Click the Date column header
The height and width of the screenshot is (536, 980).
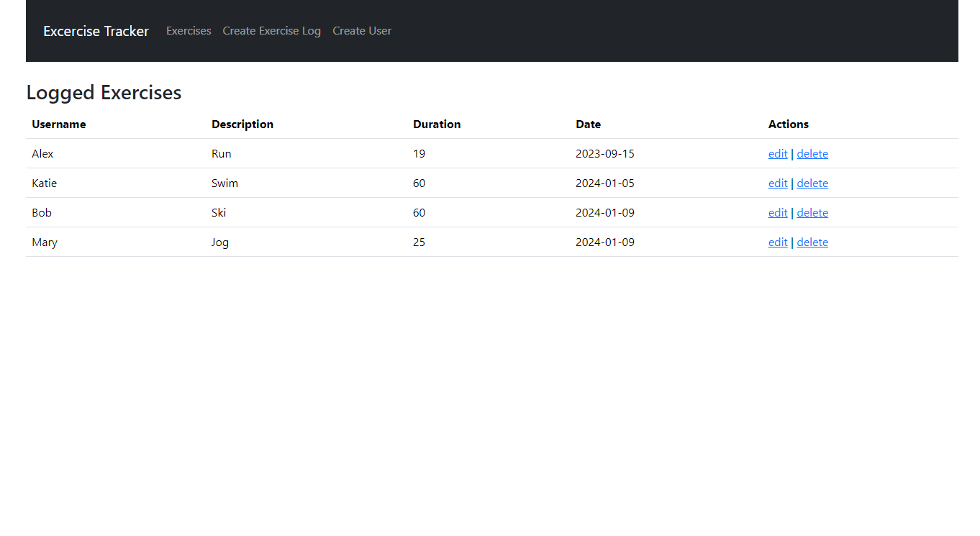tap(588, 124)
